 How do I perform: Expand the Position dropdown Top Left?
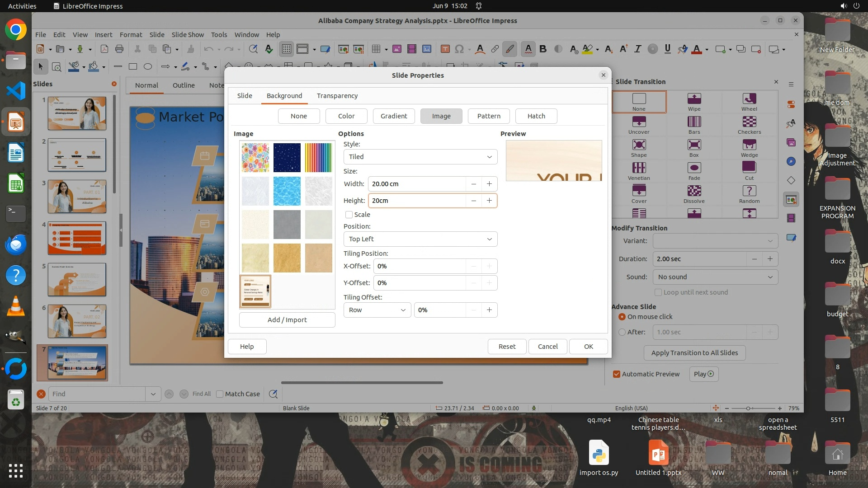(x=420, y=239)
